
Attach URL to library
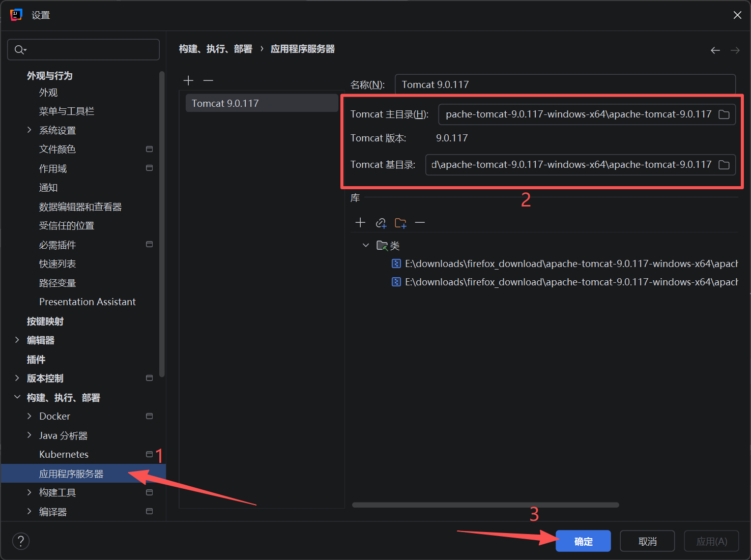coord(381,223)
